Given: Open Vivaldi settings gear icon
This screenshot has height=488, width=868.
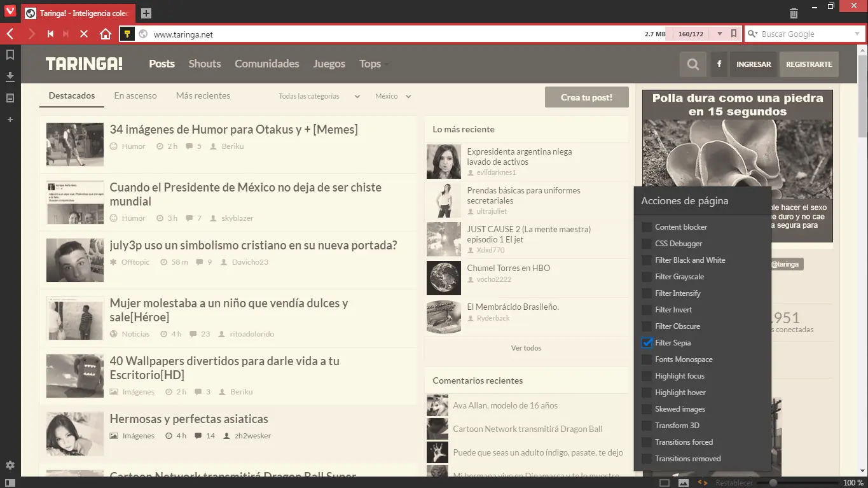Looking at the screenshot, I should 10,465.
